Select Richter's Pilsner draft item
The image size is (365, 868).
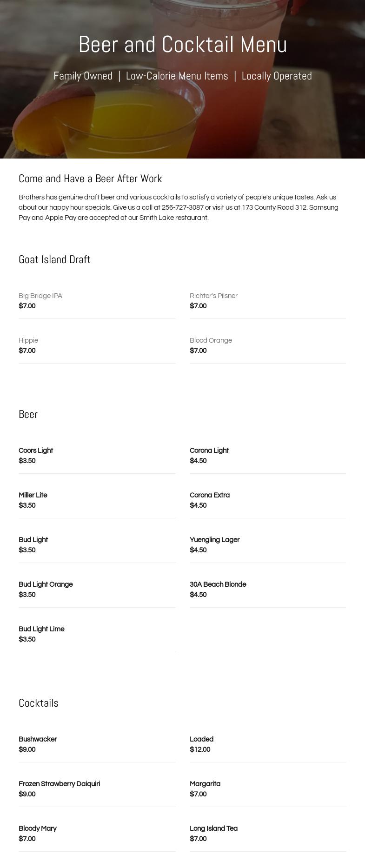point(213,296)
